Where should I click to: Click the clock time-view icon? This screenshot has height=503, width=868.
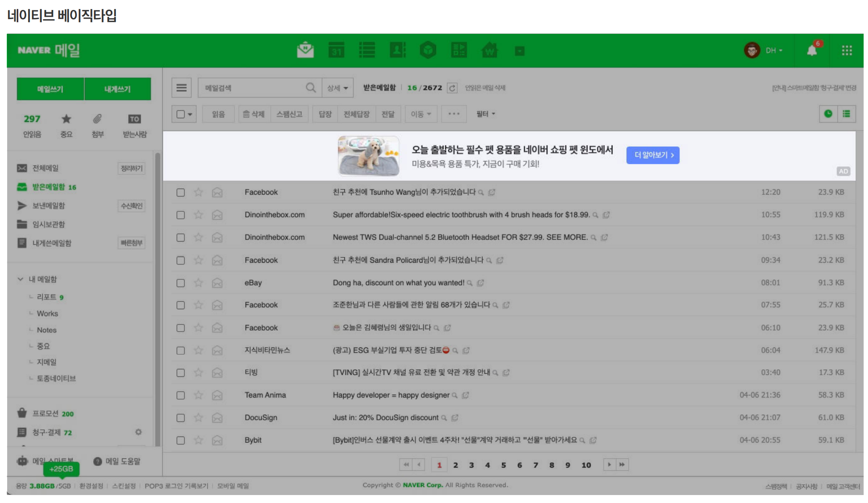pos(828,114)
